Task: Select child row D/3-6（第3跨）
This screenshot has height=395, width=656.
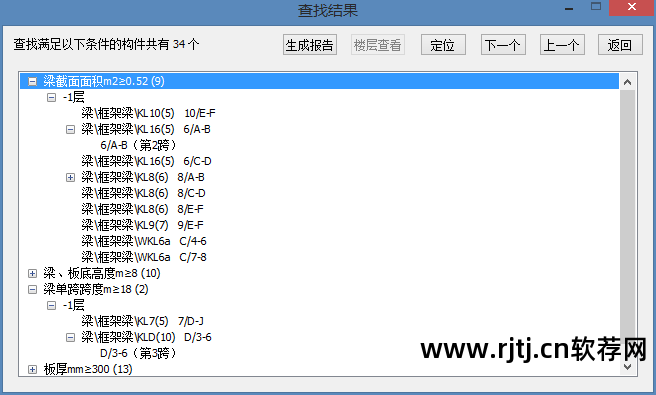Action: [x=138, y=353]
